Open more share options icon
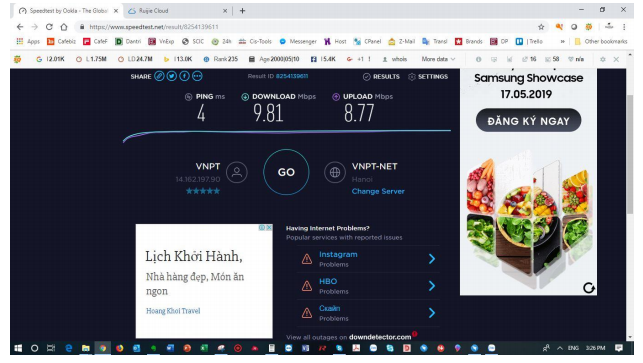Viewport: 643px width, 363px height. [197, 76]
